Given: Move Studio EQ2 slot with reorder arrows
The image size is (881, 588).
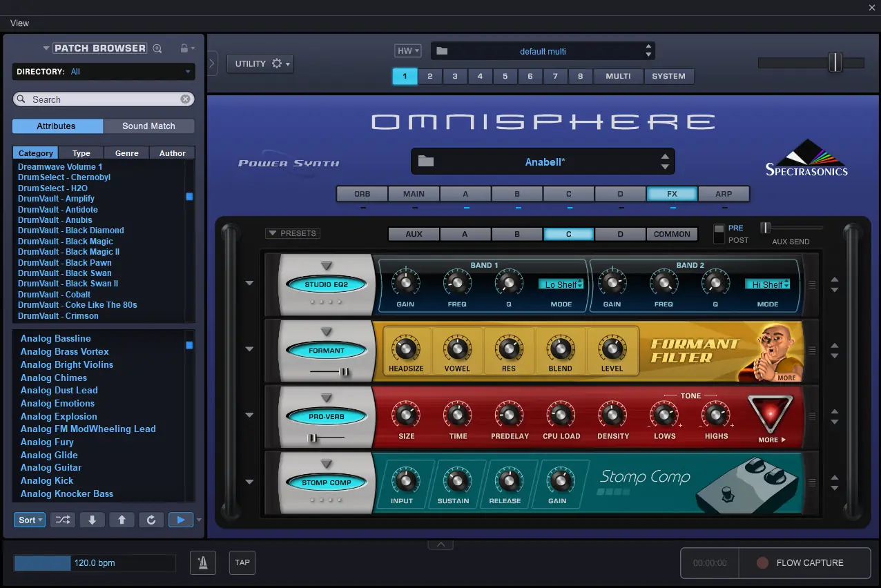Looking at the screenshot, I should coord(834,284).
